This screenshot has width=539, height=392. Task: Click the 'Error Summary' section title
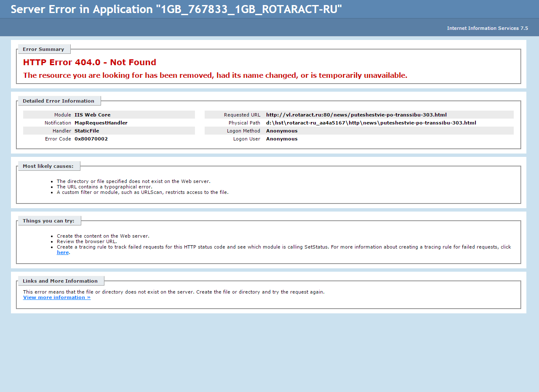(x=43, y=49)
